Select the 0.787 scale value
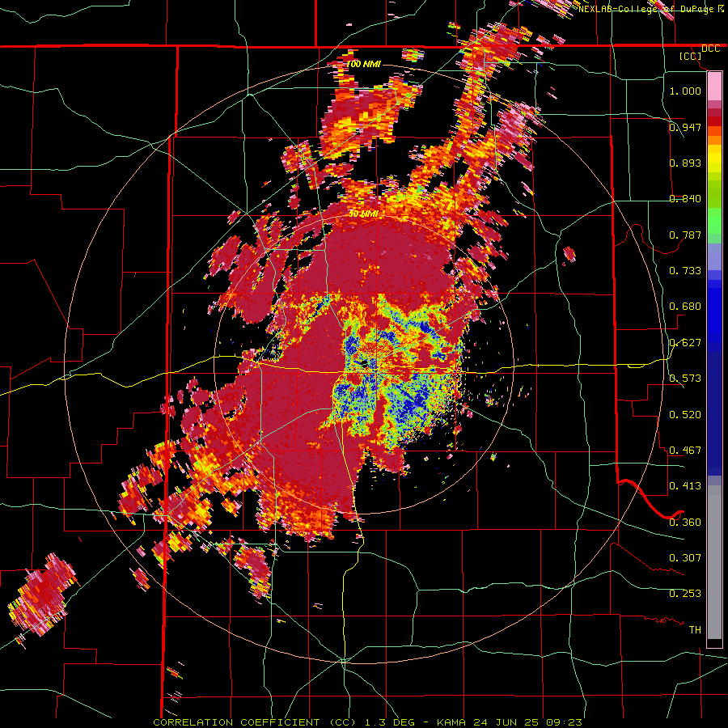The width and height of the screenshot is (728, 728). (685, 235)
